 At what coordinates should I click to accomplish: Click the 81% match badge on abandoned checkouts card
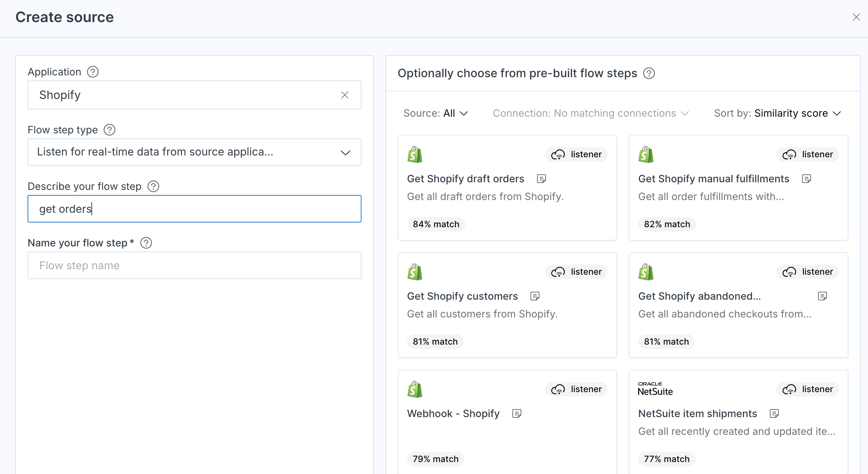(666, 342)
